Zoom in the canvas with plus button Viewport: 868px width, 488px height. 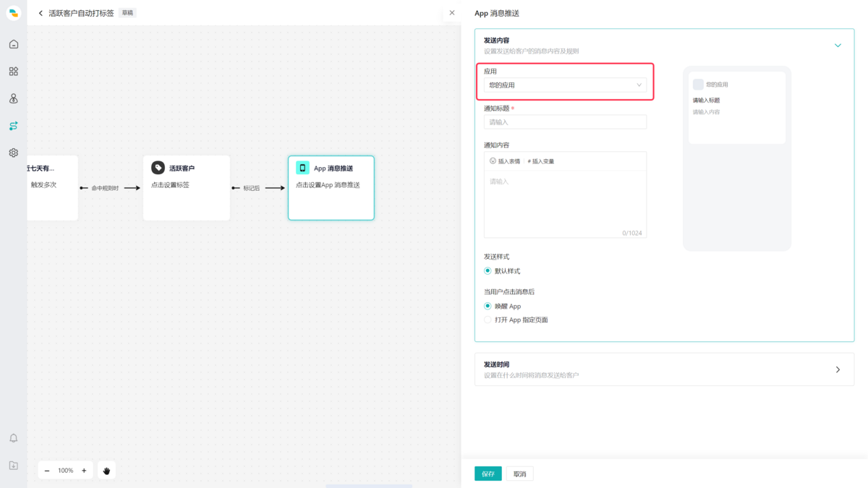pos(84,471)
